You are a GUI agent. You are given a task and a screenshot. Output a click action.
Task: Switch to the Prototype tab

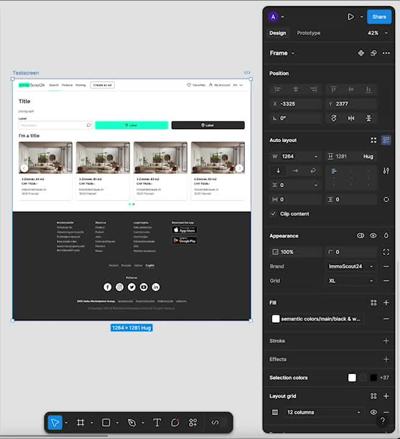tap(308, 33)
